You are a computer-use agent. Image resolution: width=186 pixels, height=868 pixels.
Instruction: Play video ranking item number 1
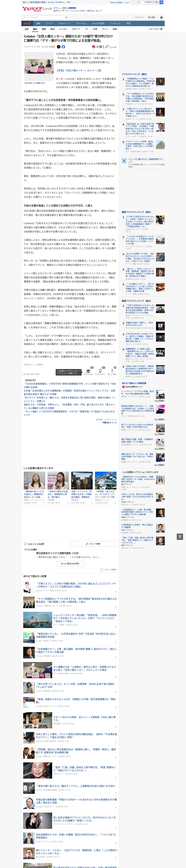pos(160,309)
